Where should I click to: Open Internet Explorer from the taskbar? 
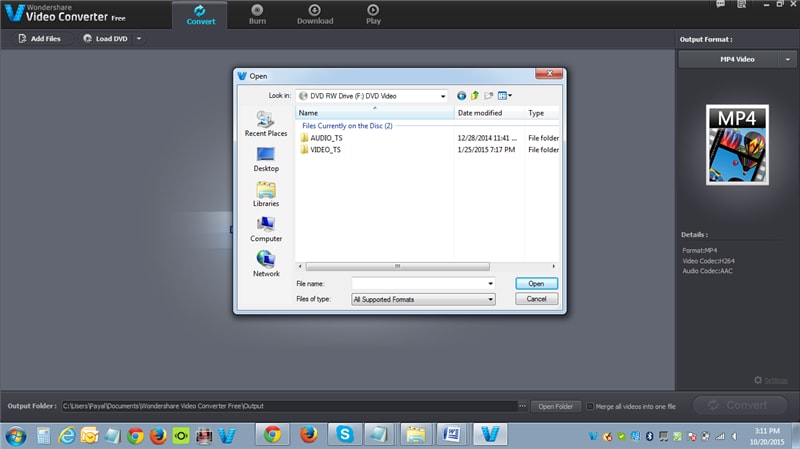point(66,436)
